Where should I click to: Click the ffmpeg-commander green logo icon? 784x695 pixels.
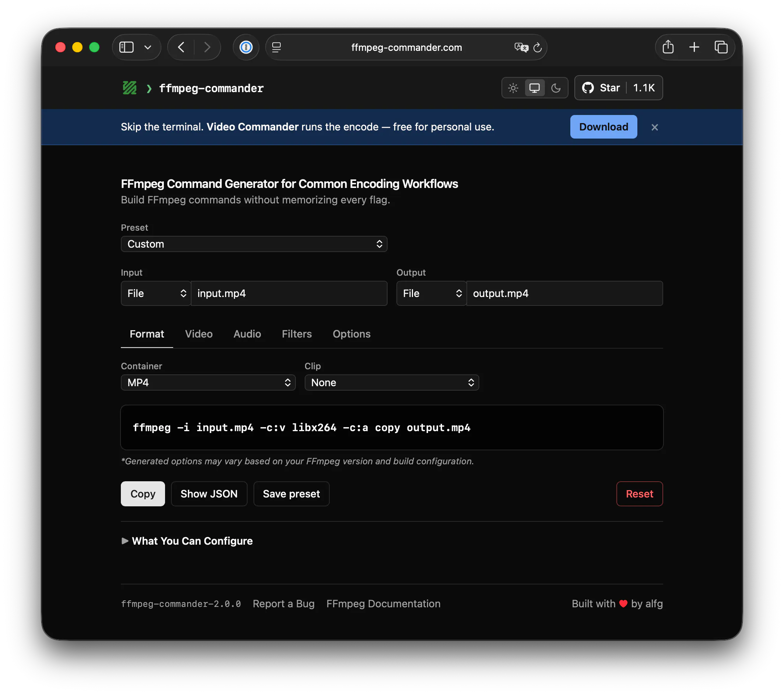(130, 88)
